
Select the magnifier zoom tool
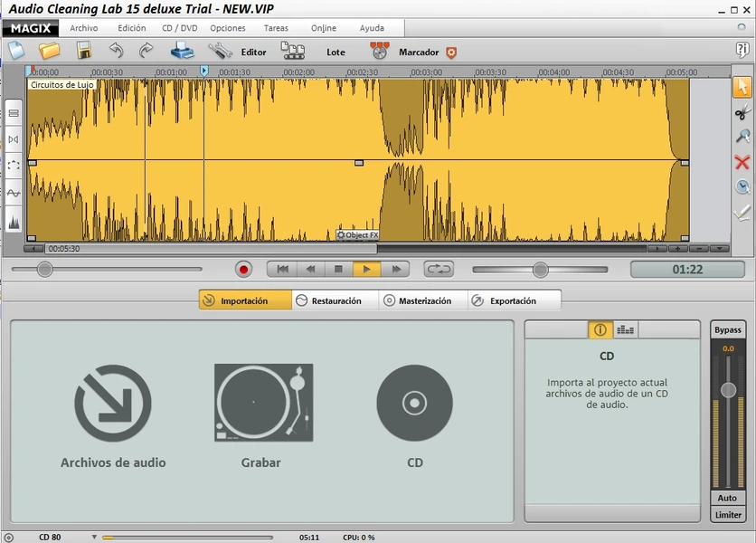[742, 137]
